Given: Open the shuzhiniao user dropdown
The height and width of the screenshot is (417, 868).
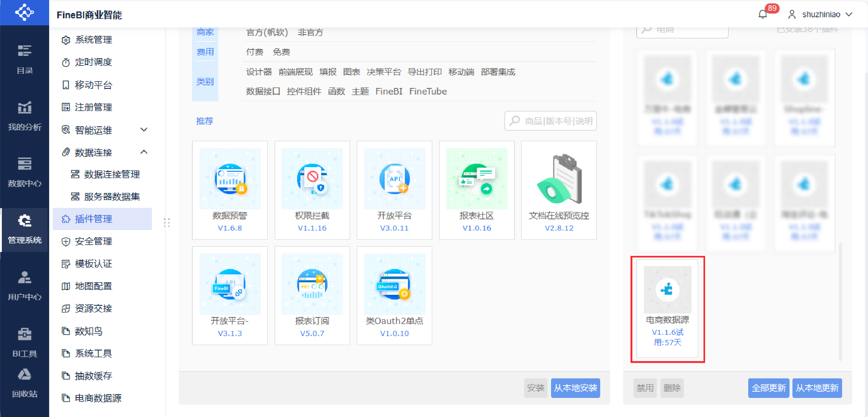Looking at the screenshot, I should click(821, 14).
